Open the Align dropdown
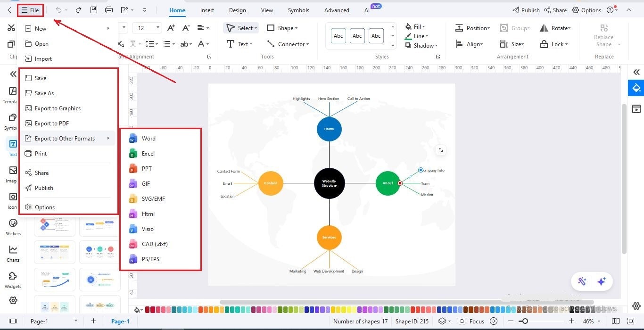Image resolution: width=644 pixels, height=330 pixels. [x=469, y=44]
